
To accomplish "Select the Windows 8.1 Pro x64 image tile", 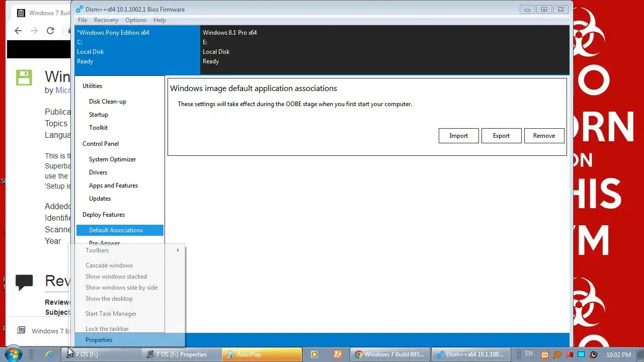I will tap(384, 49).
